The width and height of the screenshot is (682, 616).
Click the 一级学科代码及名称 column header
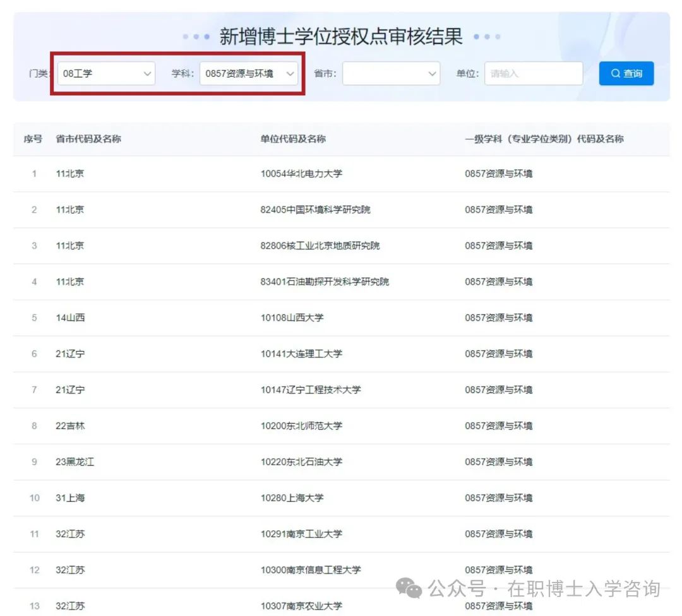[544, 139]
